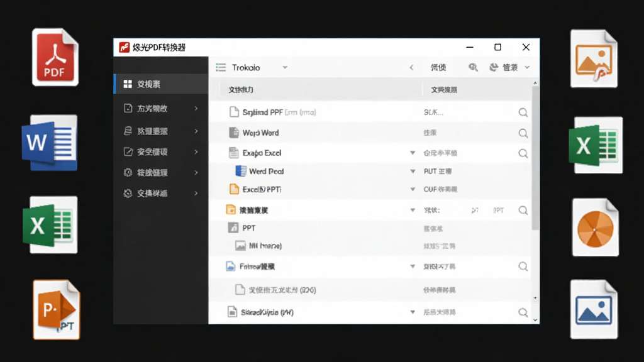Select the row ending with (92G)
Image resolution: width=644 pixels, height=362 pixels.
click(x=370, y=290)
